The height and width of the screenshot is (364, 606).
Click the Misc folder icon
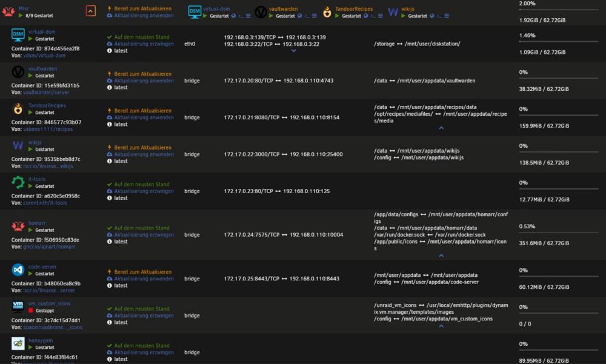(x=8, y=12)
